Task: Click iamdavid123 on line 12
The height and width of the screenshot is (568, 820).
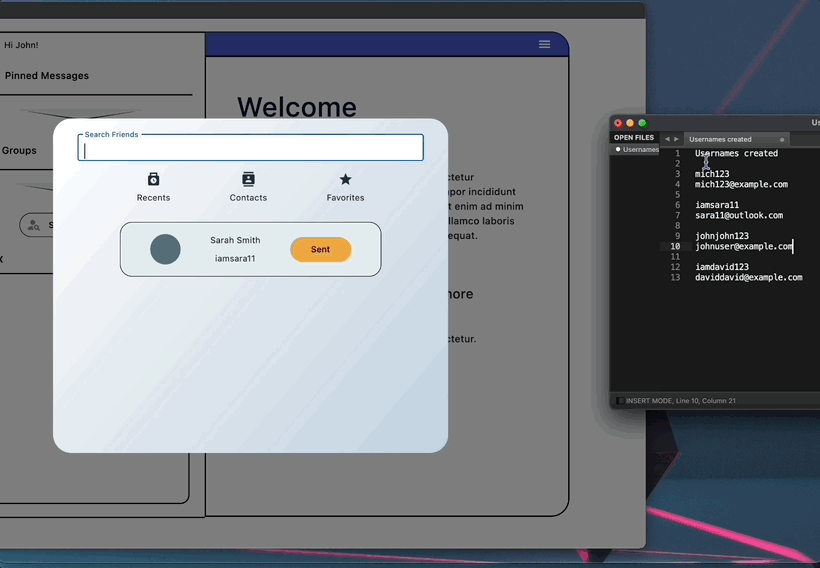Action: coord(722,267)
